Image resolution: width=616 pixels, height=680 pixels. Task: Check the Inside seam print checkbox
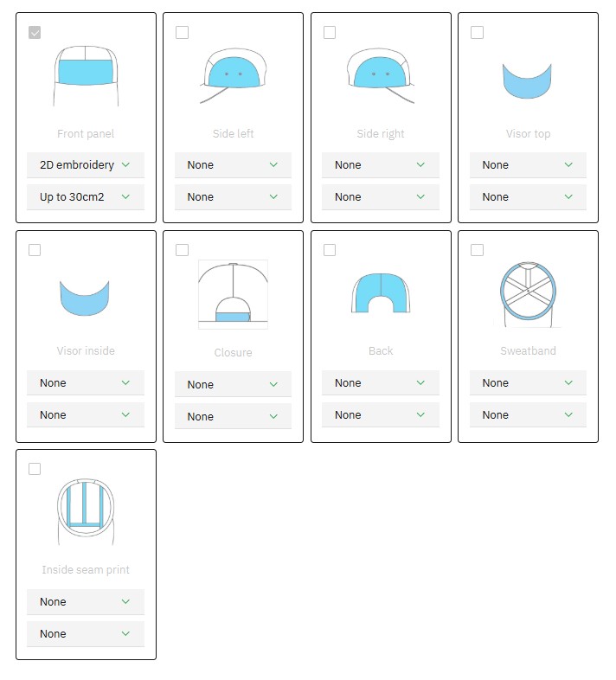(x=35, y=469)
